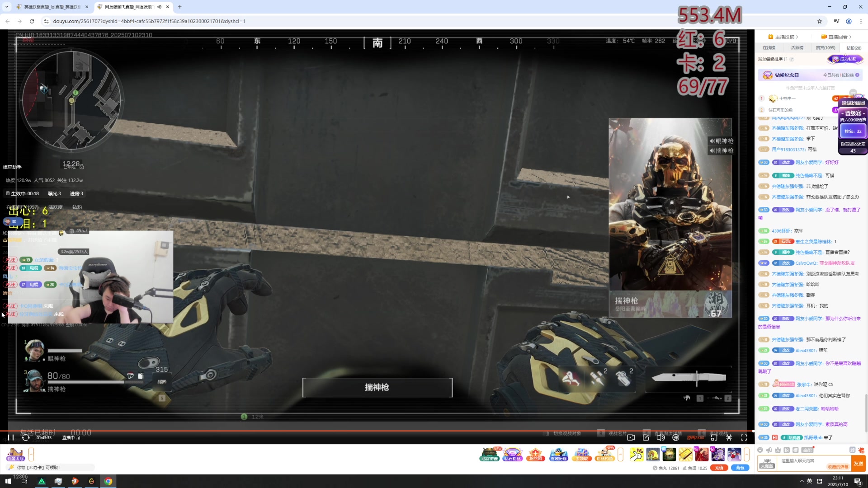Select the gold bar gift icon

click(685, 454)
